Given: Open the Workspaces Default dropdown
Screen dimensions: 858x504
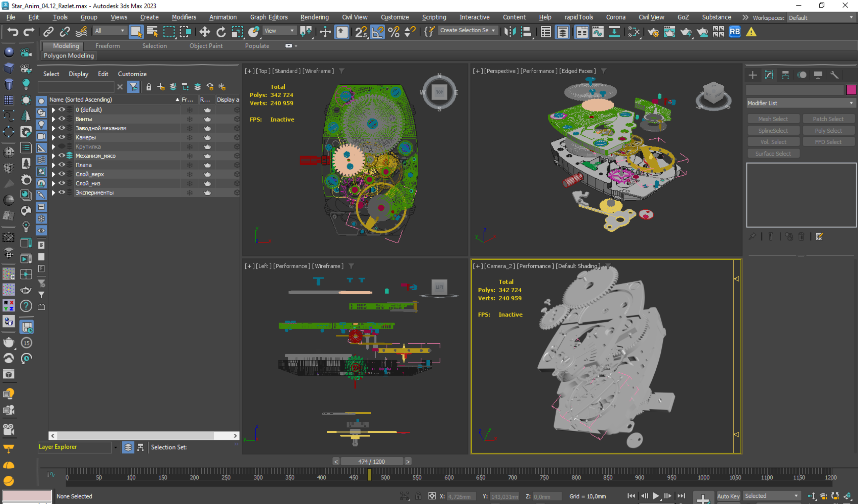Looking at the screenshot, I should 821,18.
